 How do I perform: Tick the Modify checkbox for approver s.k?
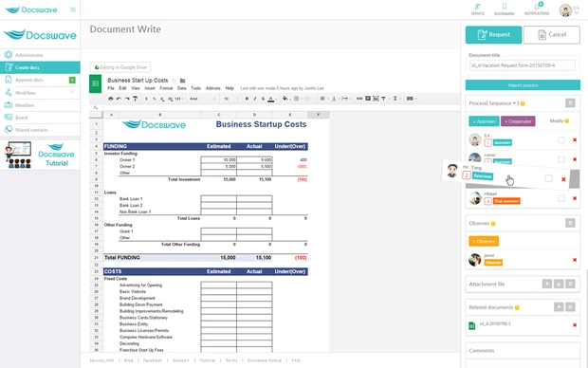(x=561, y=140)
